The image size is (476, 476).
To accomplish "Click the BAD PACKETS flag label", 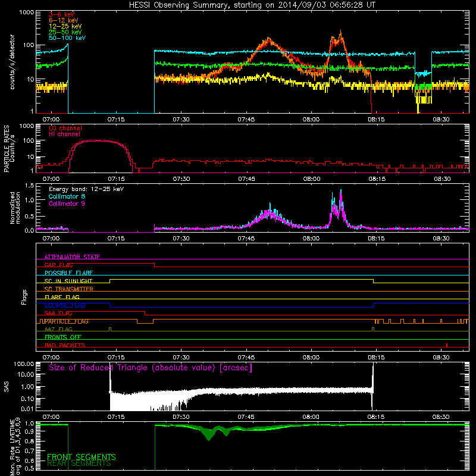I will coord(65,345).
